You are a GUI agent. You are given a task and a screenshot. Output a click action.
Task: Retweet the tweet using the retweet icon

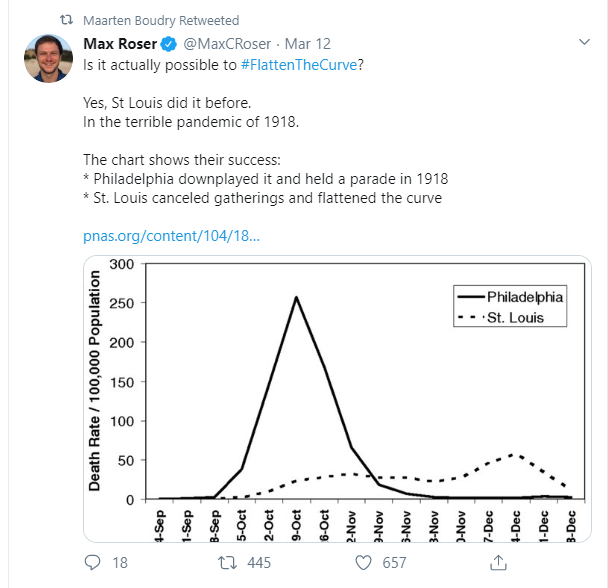click(226, 563)
